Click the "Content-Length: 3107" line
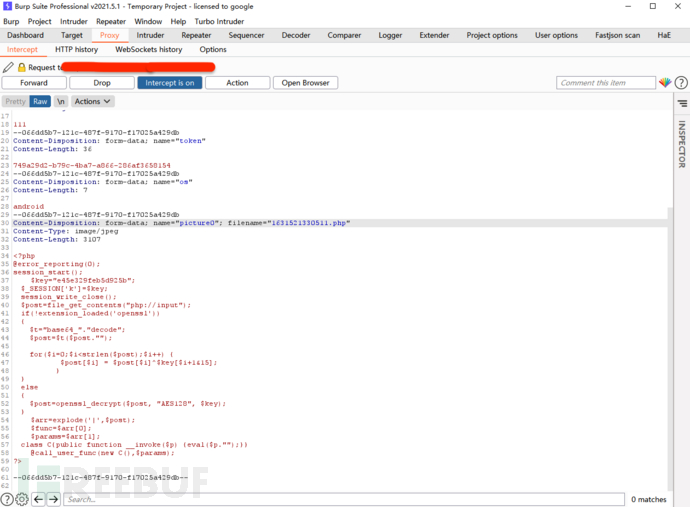 pos(57,239)
